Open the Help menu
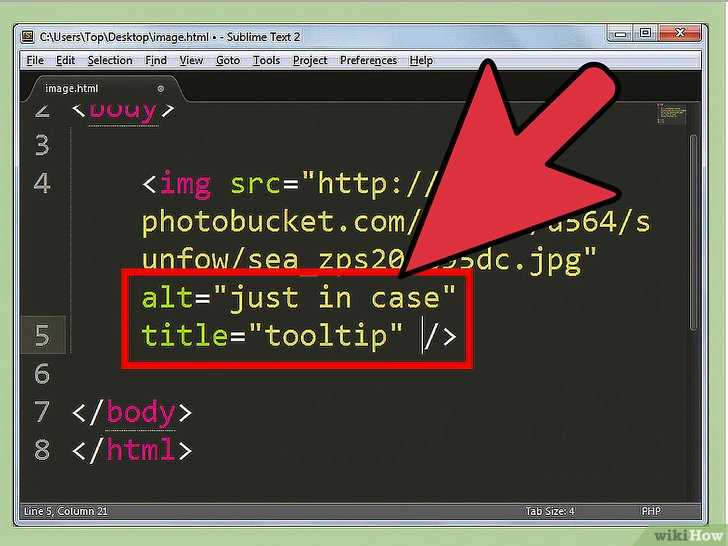The image size is (728, 546). click(421, 60)
